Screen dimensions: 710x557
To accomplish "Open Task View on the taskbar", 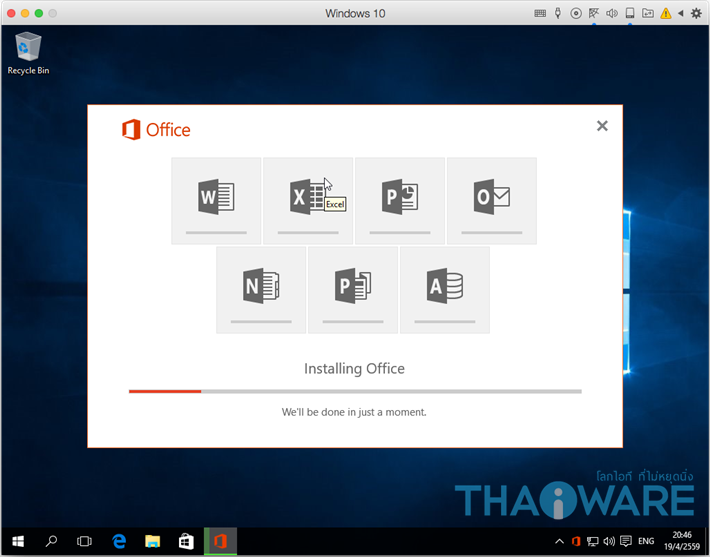I will coord(84,541).
